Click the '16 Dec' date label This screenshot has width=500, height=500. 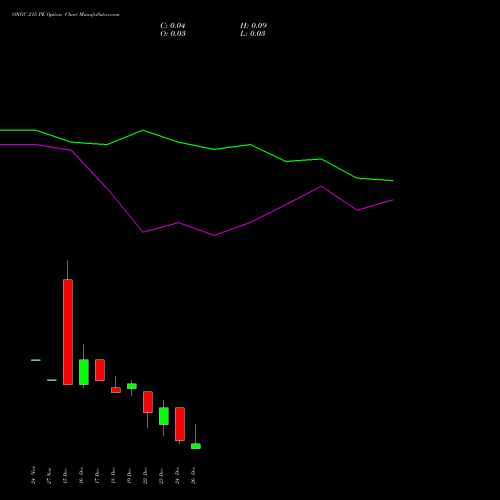click(81, 475)
